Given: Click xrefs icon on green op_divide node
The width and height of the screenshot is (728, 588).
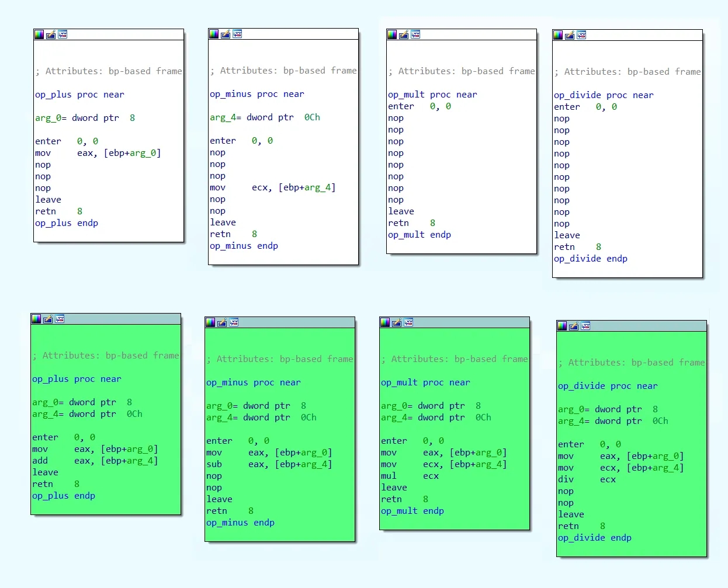Looking at the screenshot, I should tap(585, 326).
